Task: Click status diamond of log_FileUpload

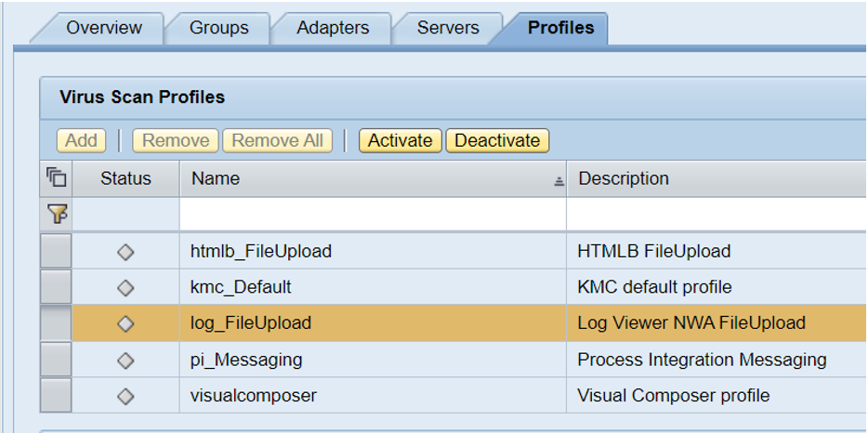Action: pos(125,324)
